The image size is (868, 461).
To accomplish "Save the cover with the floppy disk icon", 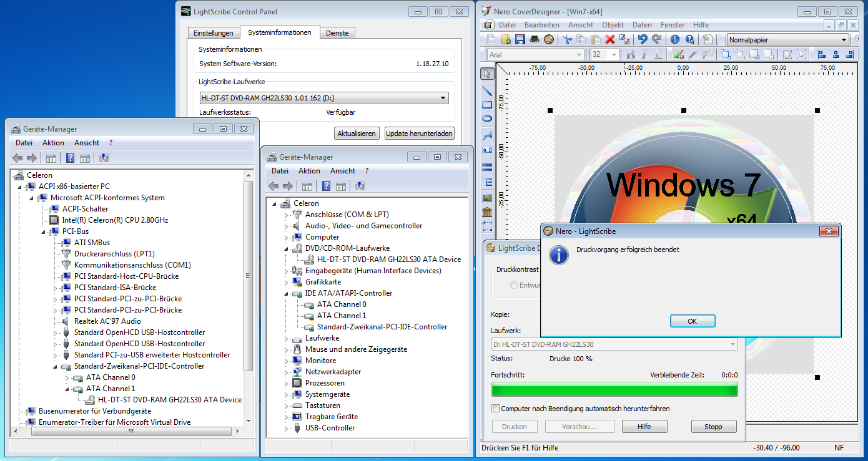I will coord(520,39).
